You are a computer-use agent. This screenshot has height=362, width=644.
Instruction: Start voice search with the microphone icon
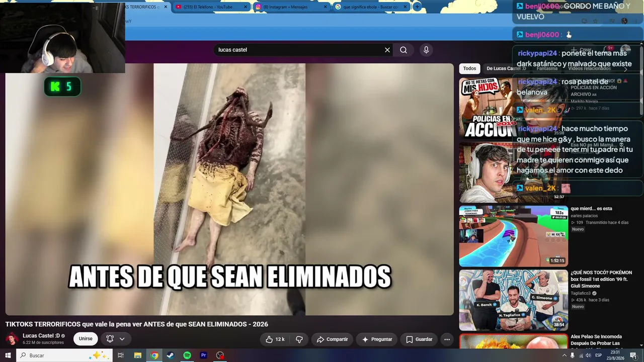coord(426,50)
